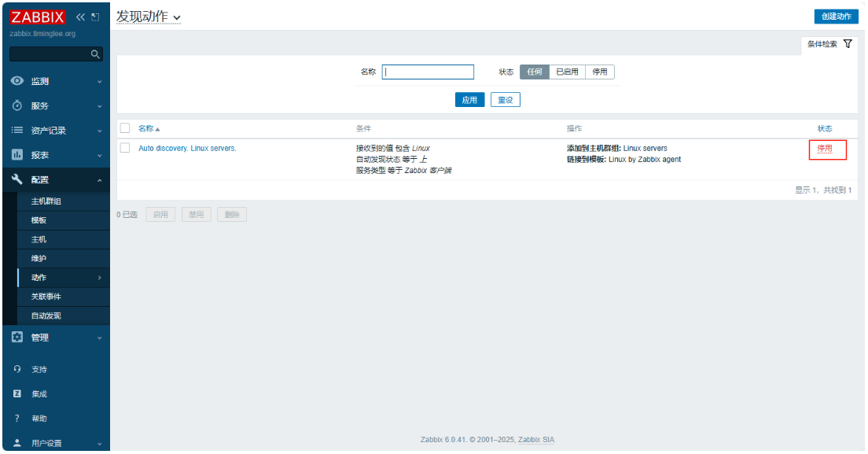Image resolution: width=868 pixels, height=454 pixels.
Task: Check the Auto discovery. Linux servers row
Action: (125, 148)
